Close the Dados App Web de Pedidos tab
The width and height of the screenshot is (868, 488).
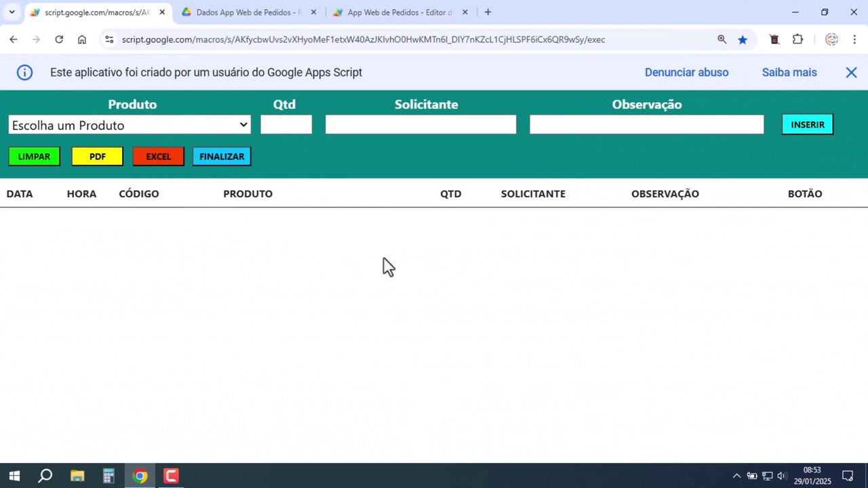(x=313, y=12)
